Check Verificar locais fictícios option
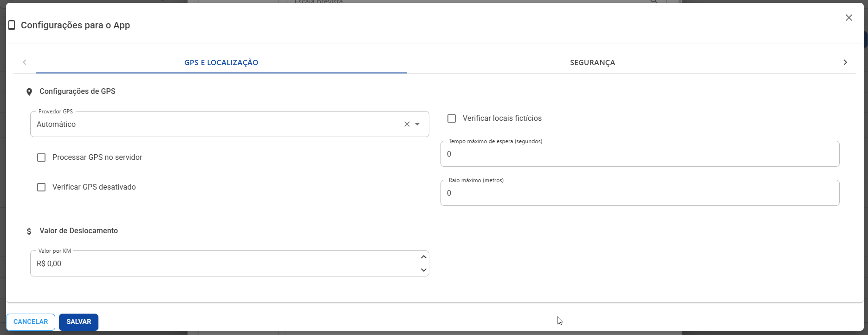 pyautogui.click(x=452, y=118)
